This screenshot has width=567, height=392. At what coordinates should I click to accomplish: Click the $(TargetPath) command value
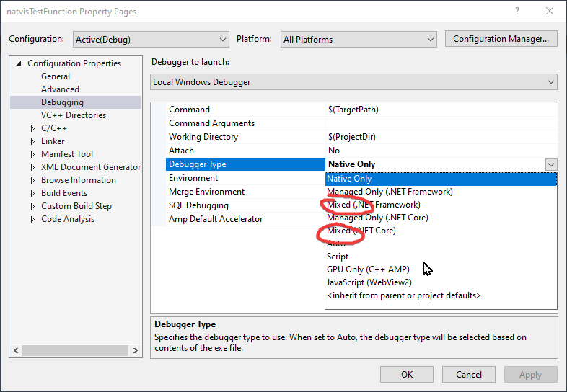pos(353,110)
